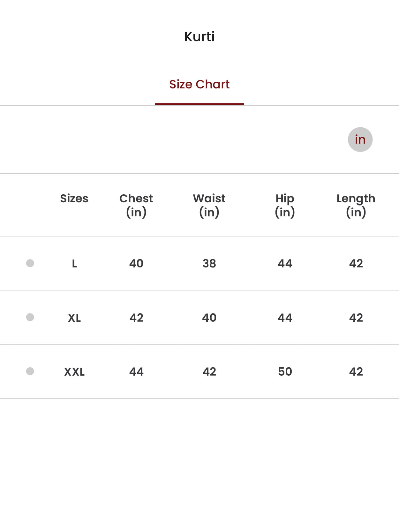The height and width of the screenshot is (532, 399).
Task: Choose the XL size label
Action: [74, 318]
